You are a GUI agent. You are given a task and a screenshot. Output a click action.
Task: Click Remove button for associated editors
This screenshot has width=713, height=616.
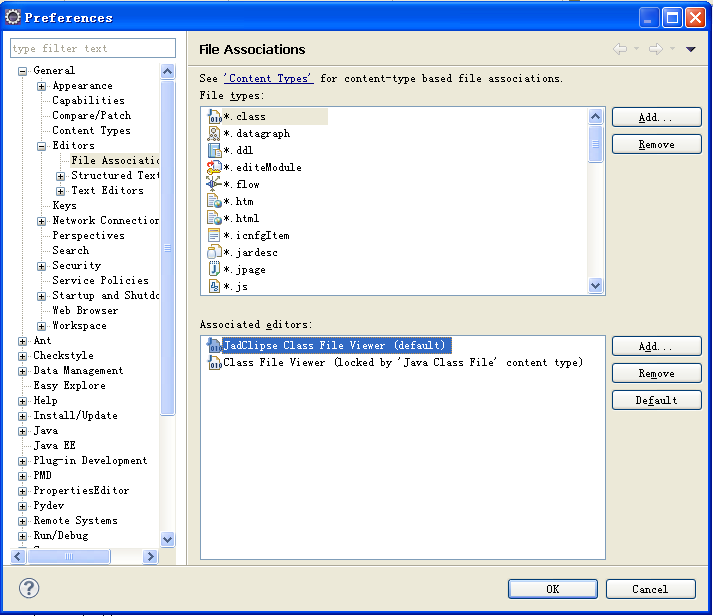(x=656, y=373)
